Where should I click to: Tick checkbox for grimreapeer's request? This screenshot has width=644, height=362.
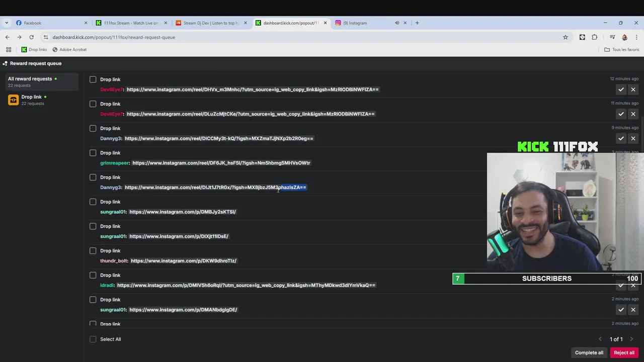pyautogui.click(x=93, y=153)
